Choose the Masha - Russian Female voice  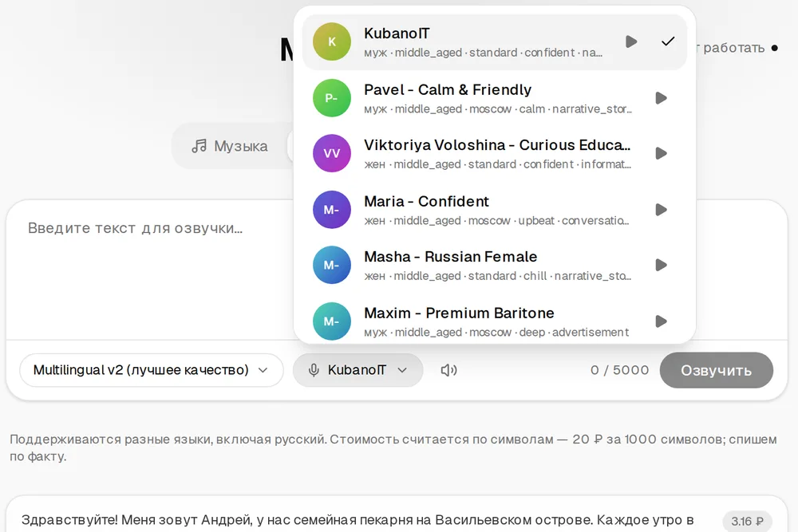[x=495, y=265]
